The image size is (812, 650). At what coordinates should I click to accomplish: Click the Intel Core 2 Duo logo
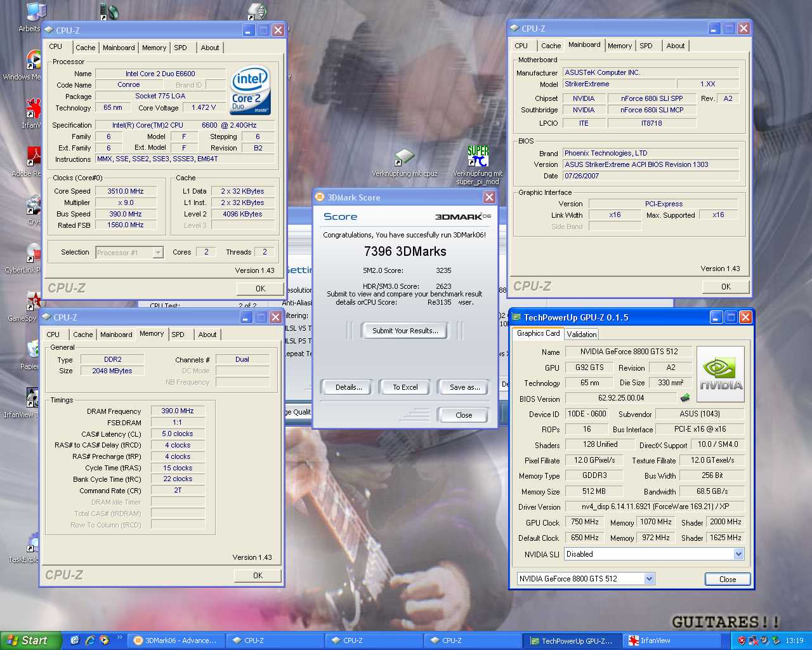pos(251,91)
